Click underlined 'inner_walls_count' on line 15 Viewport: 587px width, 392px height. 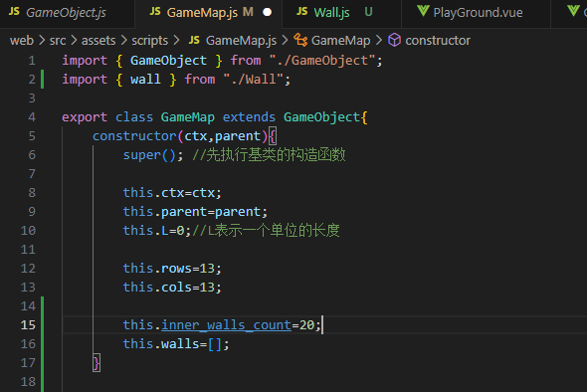click(x=226, y=325)
